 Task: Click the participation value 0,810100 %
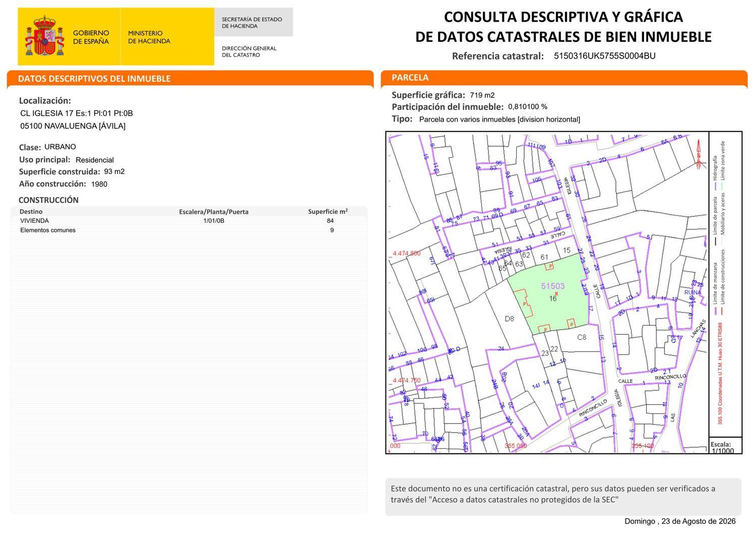[x=528, y=107]
